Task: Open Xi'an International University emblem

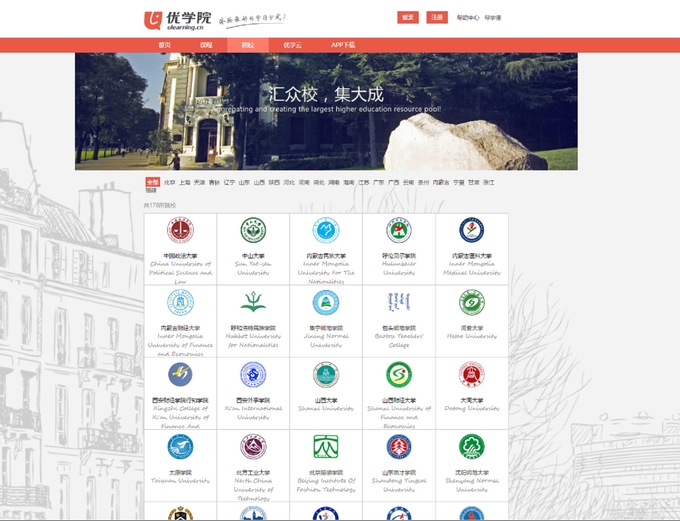Action: pos(253,374)
